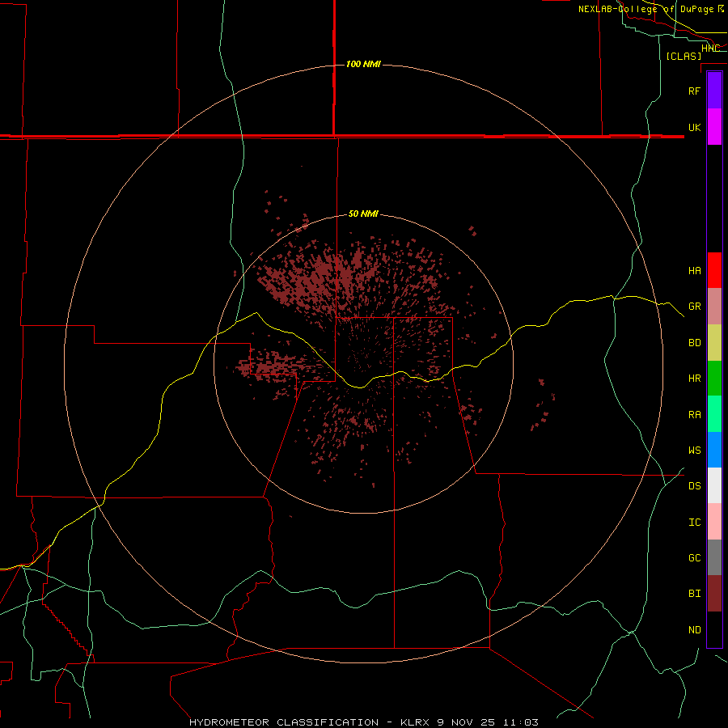Click the dark red BI swatch
The width and height of the screenshot is (728, 728).
[x=714, y=594]
